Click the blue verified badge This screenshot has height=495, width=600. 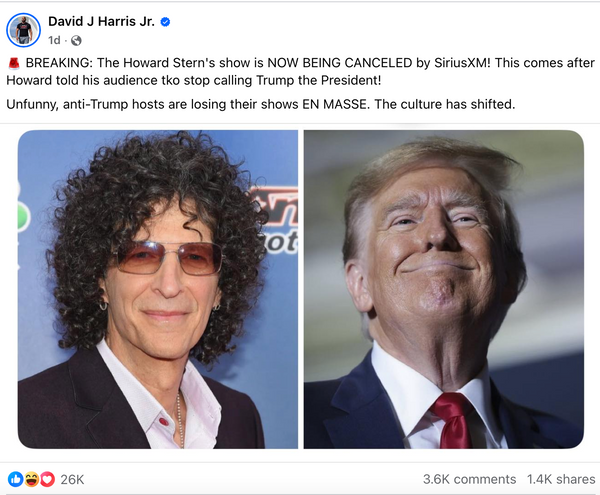(165, 22)
